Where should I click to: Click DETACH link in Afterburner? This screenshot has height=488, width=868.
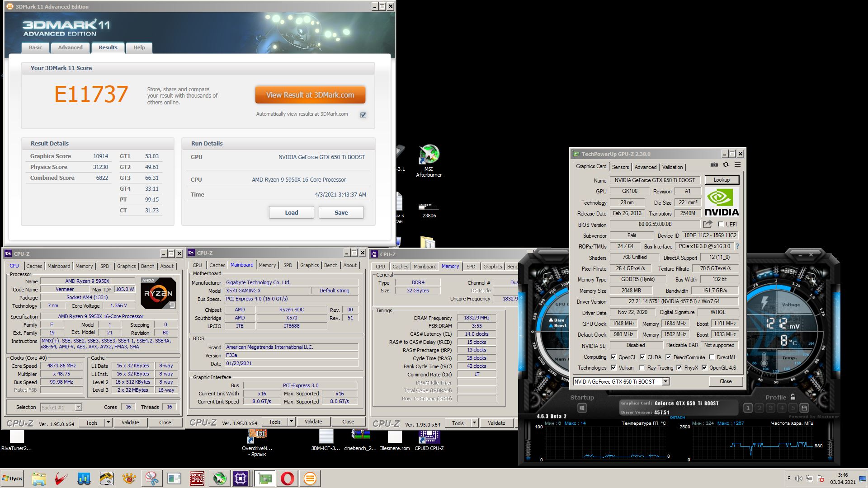[677, 418]
